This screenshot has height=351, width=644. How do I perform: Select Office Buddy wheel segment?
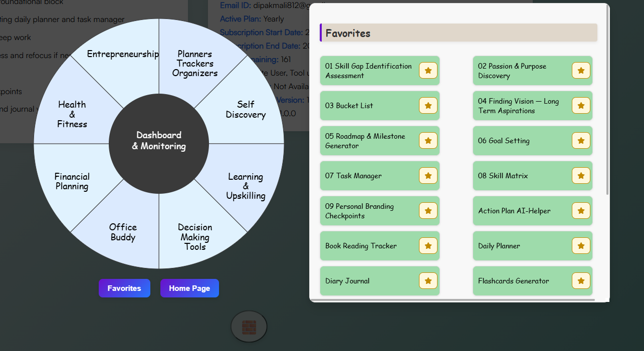pyautogui.click(x=123, y=232)
